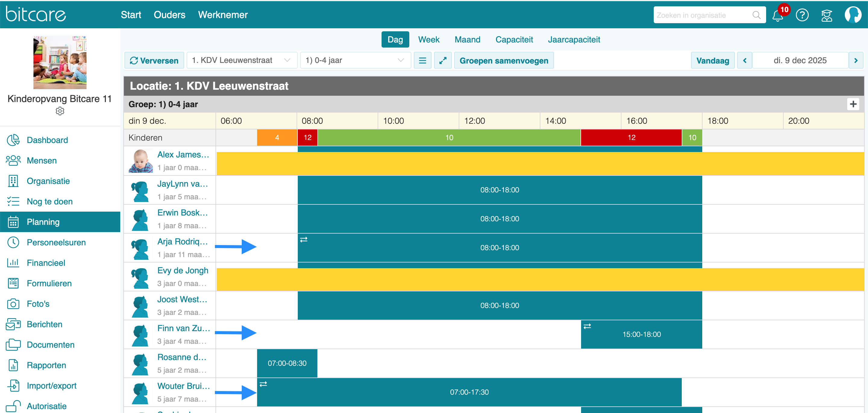868x413 pixels.
Task: Click the red 12 capacity block at 16:00
Action: 631,137
